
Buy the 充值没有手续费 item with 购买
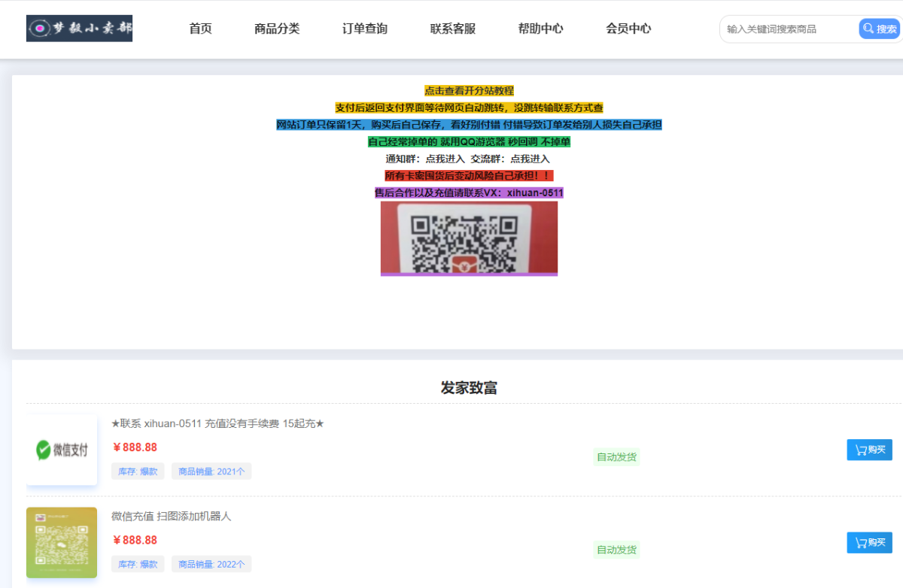pyautogui.click(x=869, y=450)
